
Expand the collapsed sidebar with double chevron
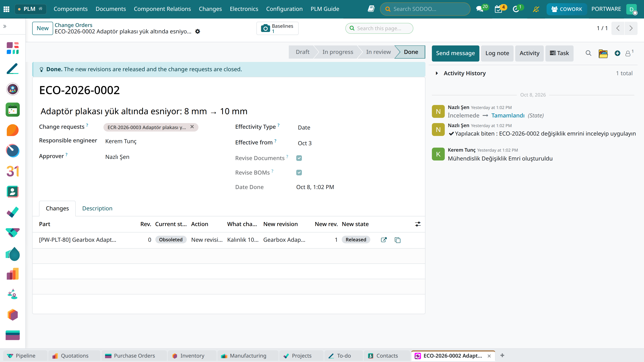(5, 26)
